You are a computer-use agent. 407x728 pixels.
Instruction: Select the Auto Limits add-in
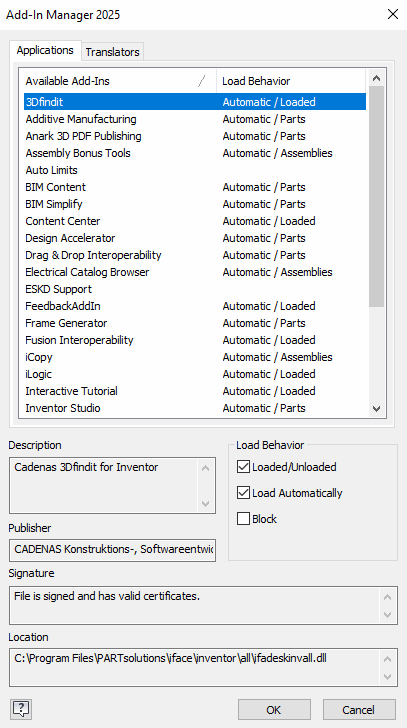click(x=195, y=170)
